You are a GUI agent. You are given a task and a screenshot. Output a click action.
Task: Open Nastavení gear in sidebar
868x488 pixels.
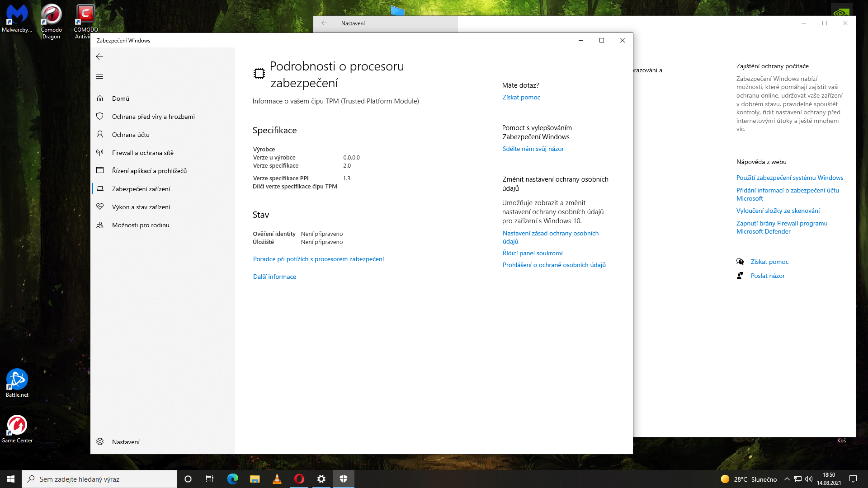(100, 442)
